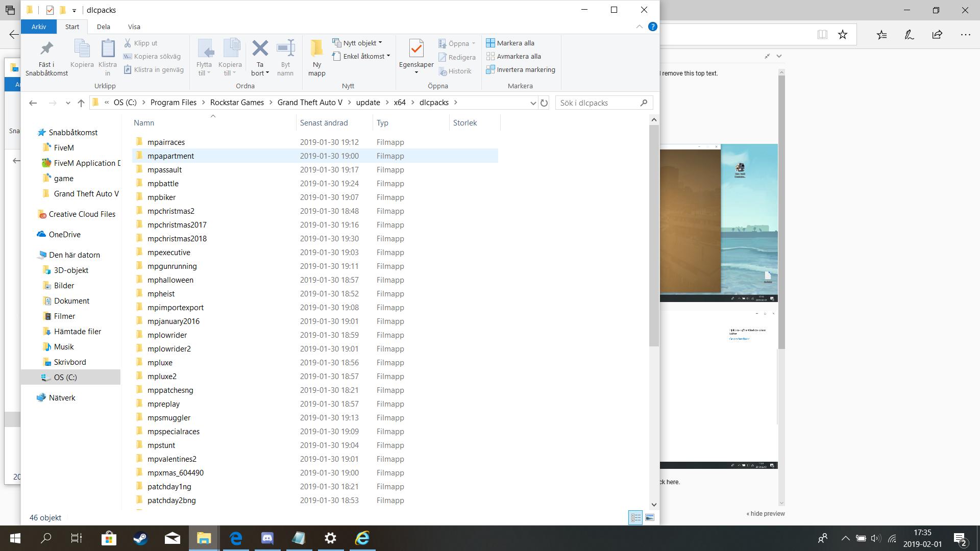Open the address bar history dropdown
Screen dimensions: 980x551
[533, 103]
